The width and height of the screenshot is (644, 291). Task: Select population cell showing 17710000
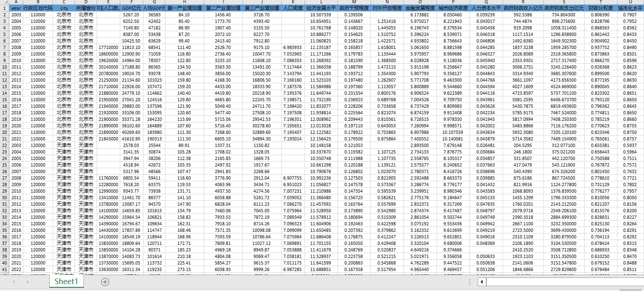[x=108, y=47]
